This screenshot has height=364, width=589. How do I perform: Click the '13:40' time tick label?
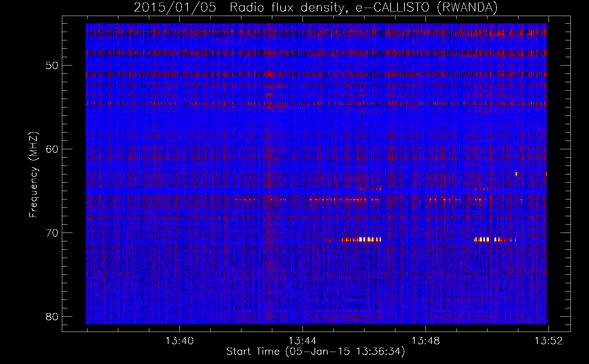pos(179,341)
